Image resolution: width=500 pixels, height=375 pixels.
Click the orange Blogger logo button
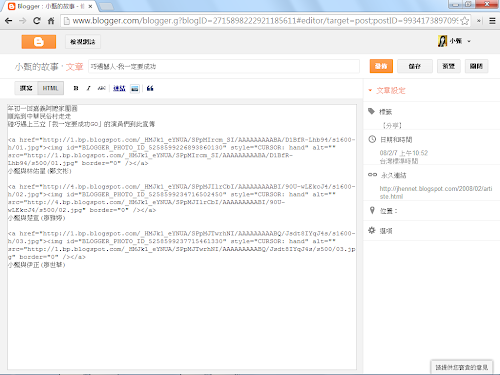coord(39,42)
